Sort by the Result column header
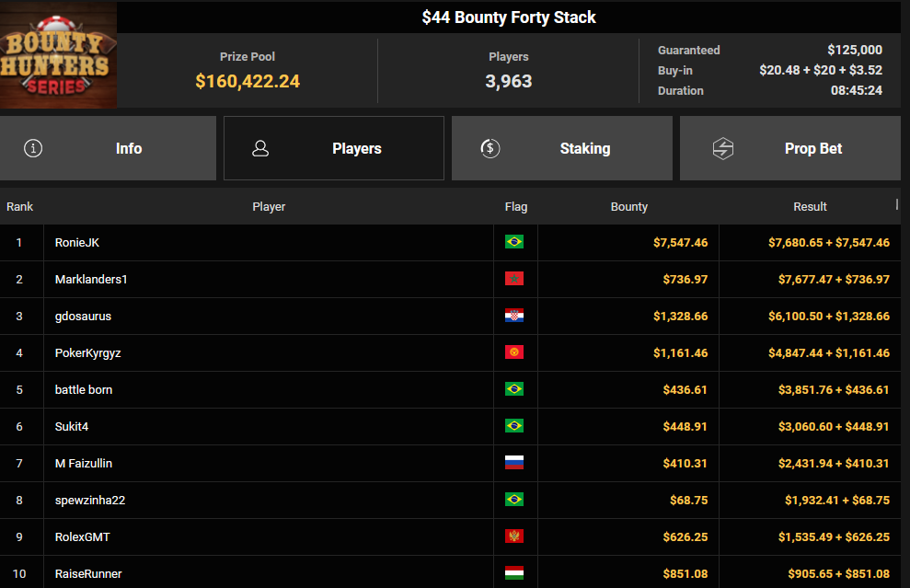This screenshot has height=588, width=910. [x=810, y=207]
